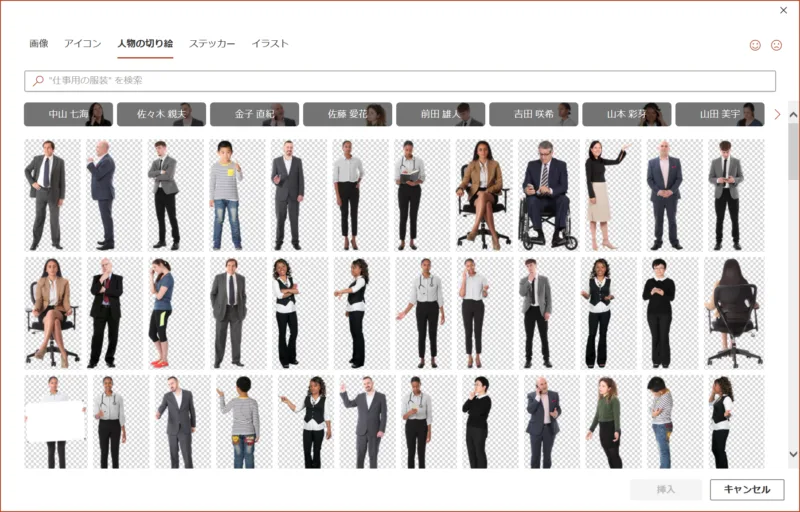Screen dimensions: 800x512
Task: Click scrollbar up arrow
Action: 793,115
